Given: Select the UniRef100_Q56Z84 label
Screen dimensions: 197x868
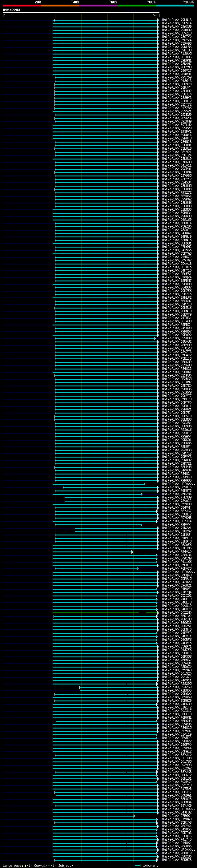Looking at the screenshot, I should click(x=176, y=494).
